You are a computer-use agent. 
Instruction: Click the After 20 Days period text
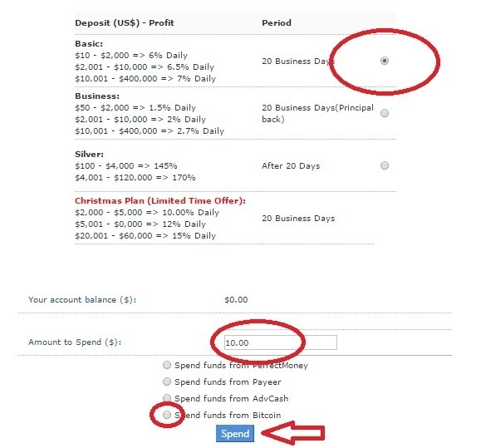click(x=291, y=166)
